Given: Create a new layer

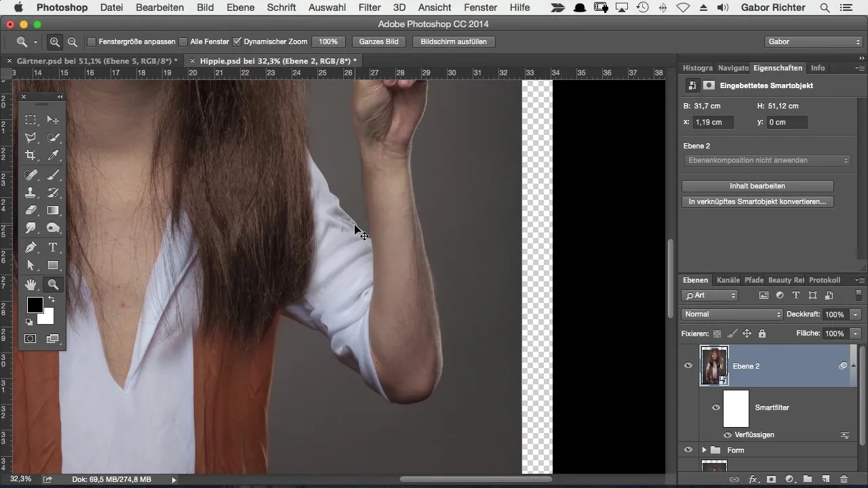Looking at the screenshot, I should coord(825,479).
